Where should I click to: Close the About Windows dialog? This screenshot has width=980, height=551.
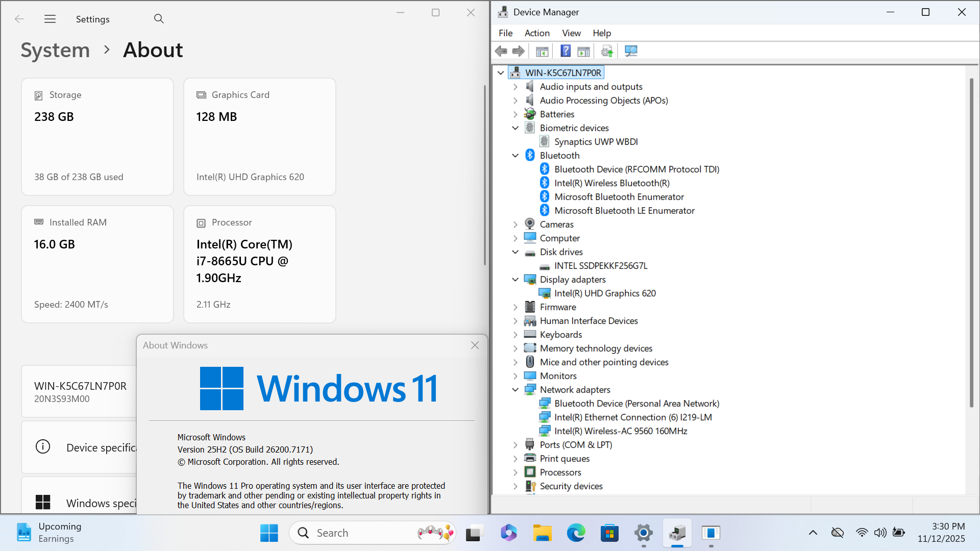[475, 345]
